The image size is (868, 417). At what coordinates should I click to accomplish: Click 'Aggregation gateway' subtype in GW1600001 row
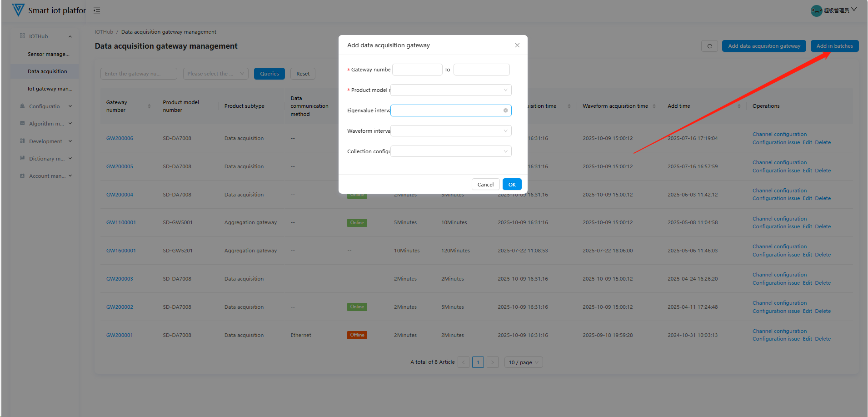[250, 251]
